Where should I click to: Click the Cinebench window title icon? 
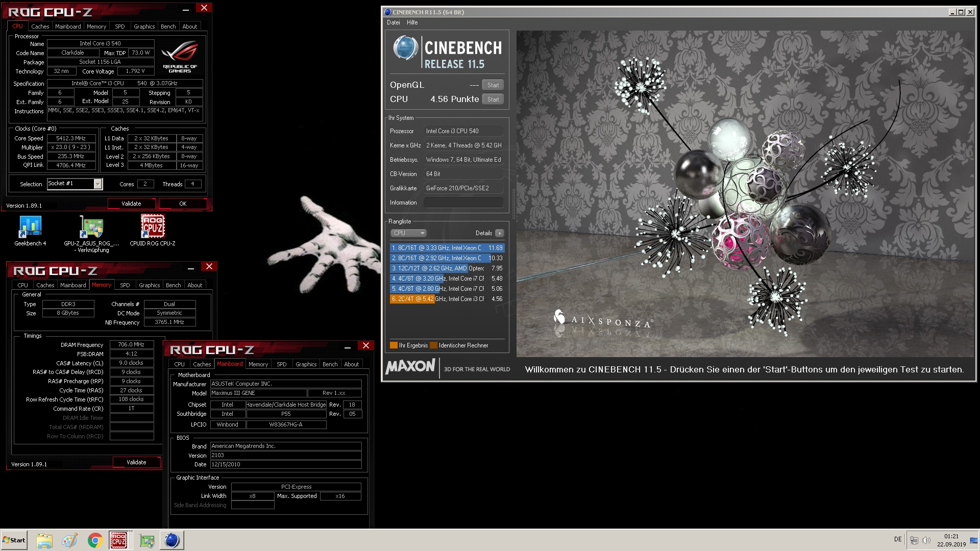[x=387, y=12]
